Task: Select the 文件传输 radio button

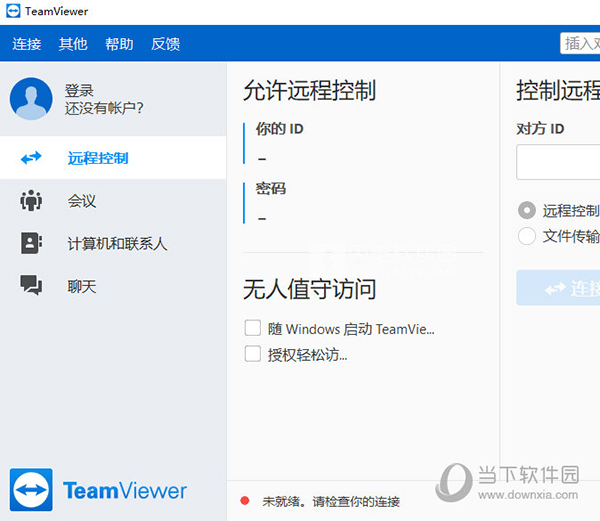Action: [527, 236]
